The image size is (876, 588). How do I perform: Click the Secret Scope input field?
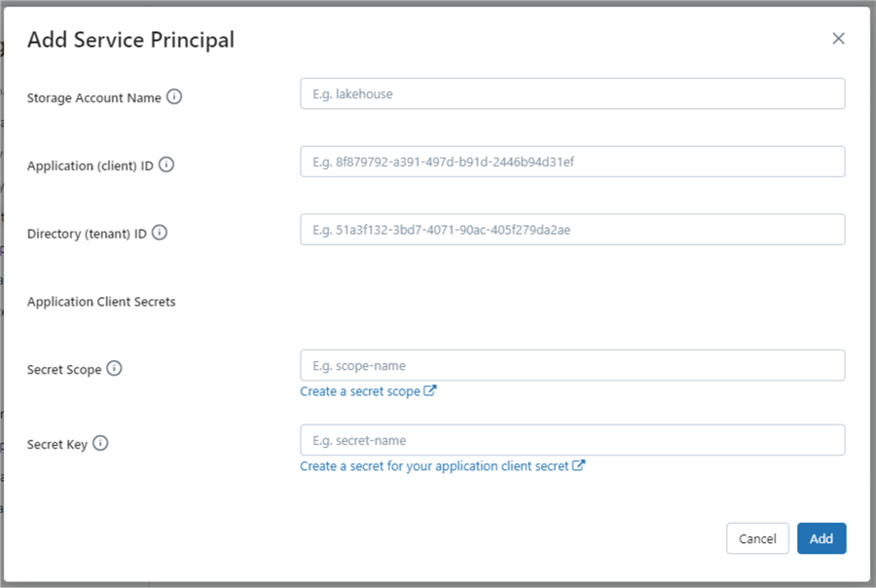click(572, 365)
